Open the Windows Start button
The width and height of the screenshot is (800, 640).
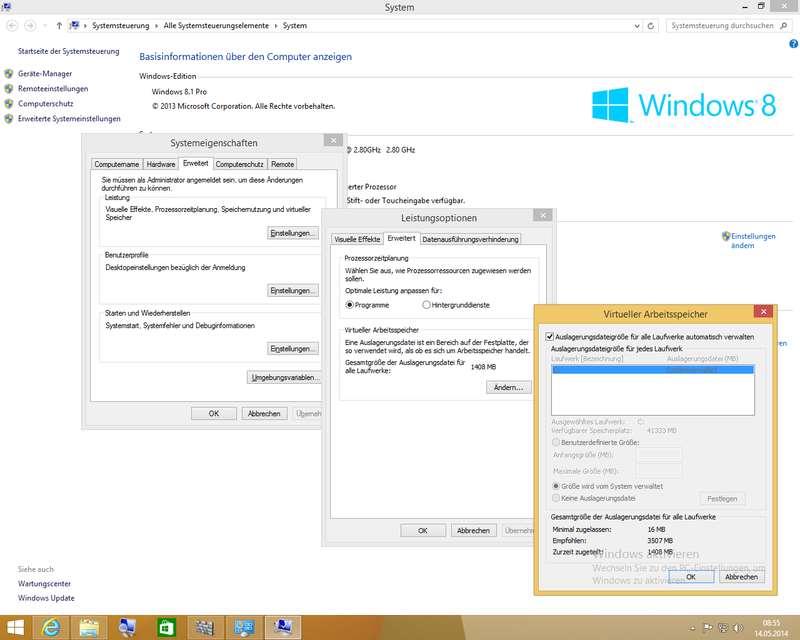(15, 627)
